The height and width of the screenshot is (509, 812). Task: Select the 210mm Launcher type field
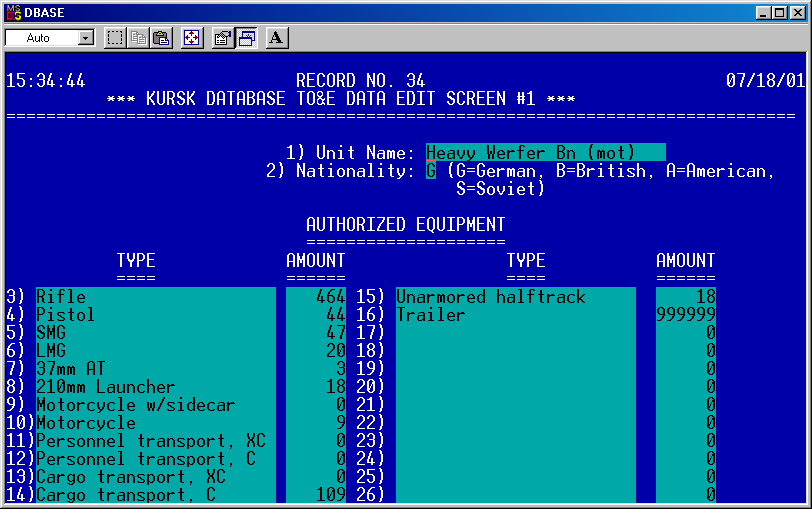pos(155,387)
